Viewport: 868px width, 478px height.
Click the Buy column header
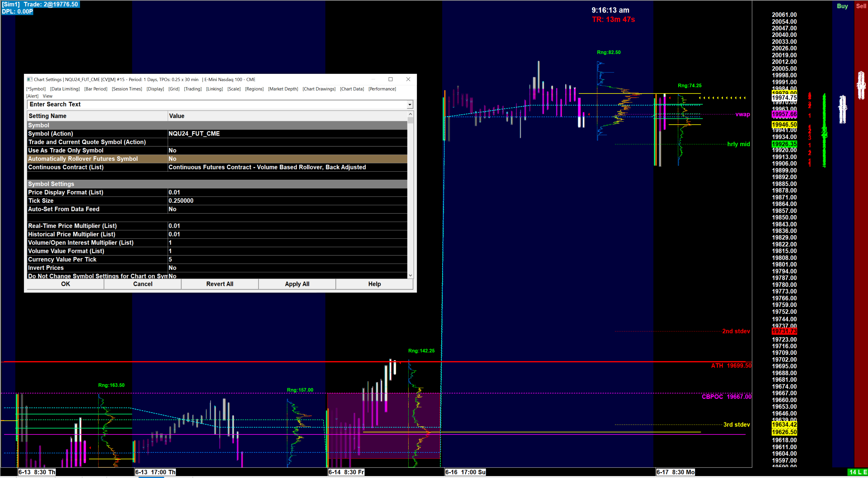[842, 6]
